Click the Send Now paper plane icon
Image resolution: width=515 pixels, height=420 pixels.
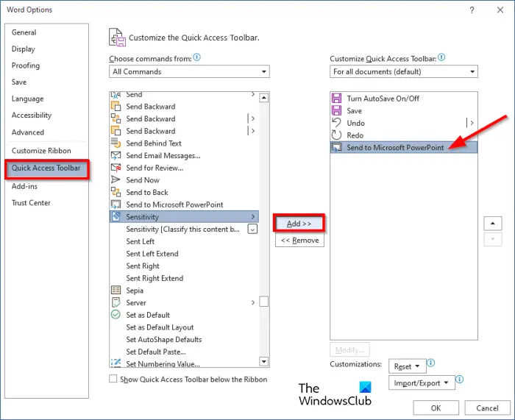[116, 180]
